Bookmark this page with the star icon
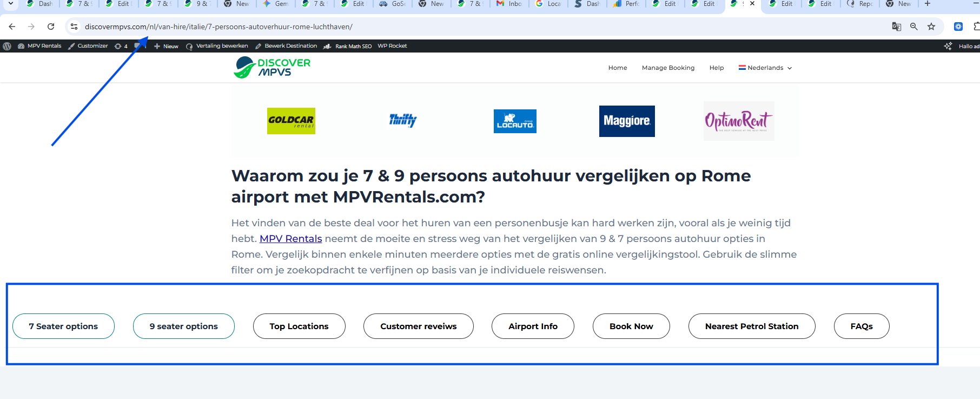This screenshot has height=399, width=980. click(931, 27)
